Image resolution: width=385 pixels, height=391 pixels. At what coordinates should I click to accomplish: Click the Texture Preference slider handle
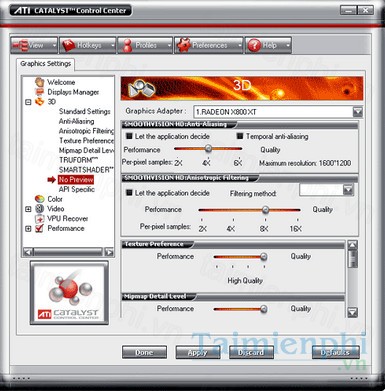[264, 257]
